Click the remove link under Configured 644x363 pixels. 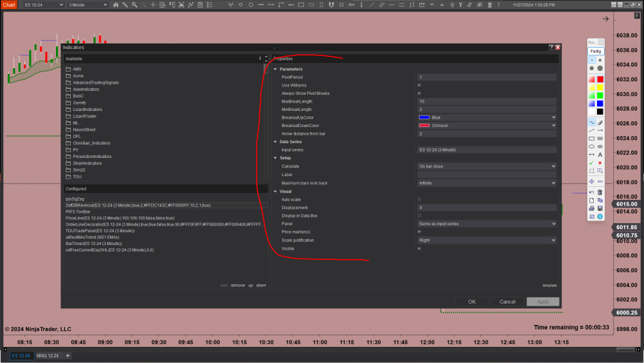tap(238, 285)
